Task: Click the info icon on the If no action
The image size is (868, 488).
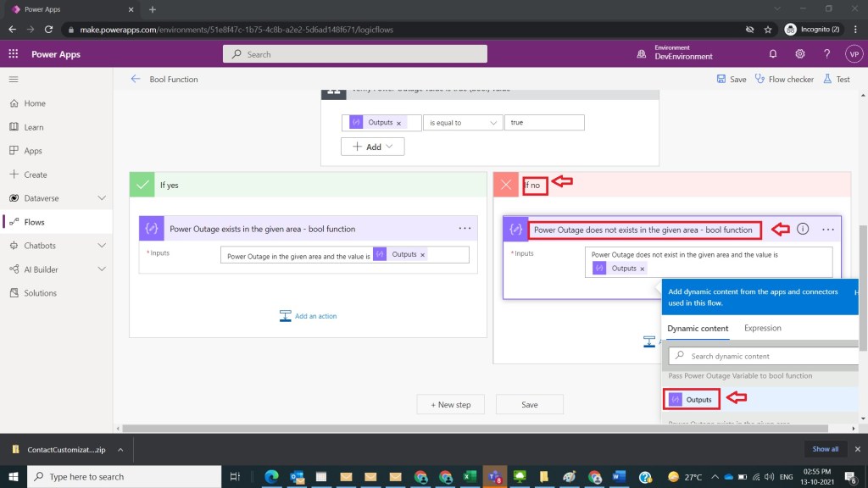Action: (x=803, y=229)
